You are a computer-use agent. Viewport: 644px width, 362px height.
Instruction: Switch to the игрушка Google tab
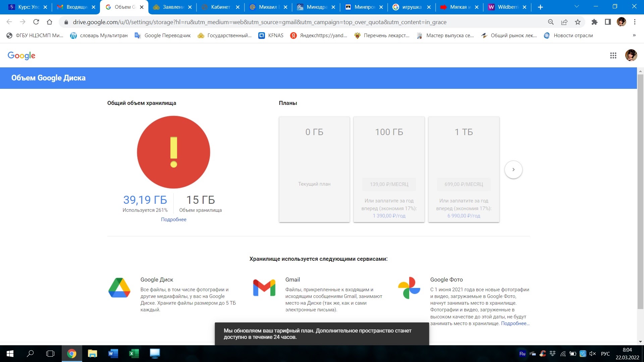tap(411, 7)
